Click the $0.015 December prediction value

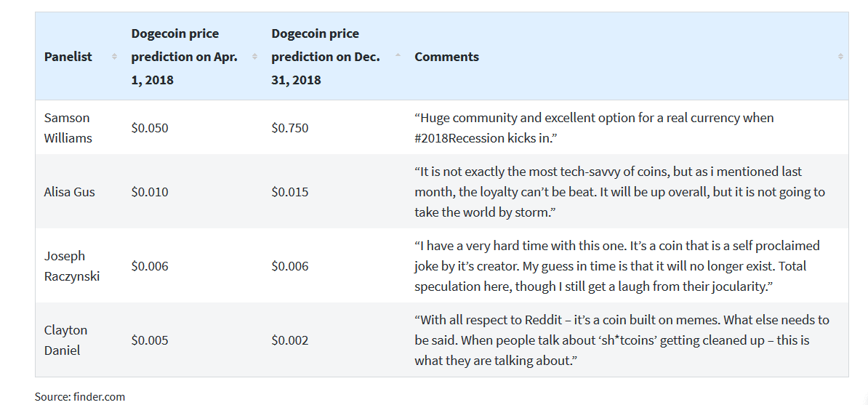click(289, 192)
